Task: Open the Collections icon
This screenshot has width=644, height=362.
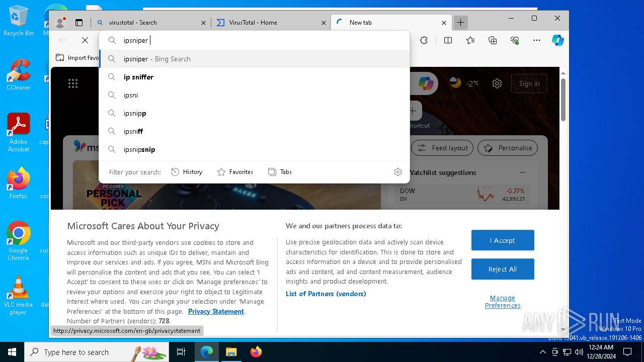Action: [493, 40]
